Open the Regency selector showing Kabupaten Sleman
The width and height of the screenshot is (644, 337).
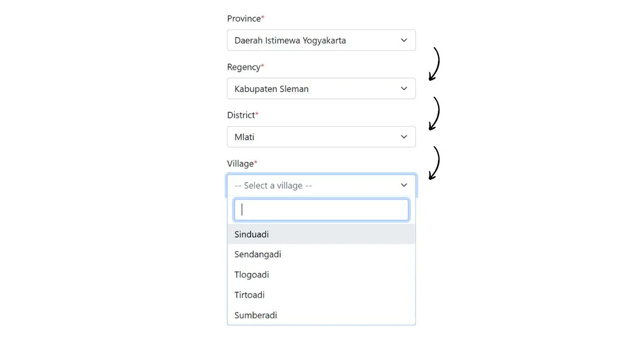click(x=321, y=89)
